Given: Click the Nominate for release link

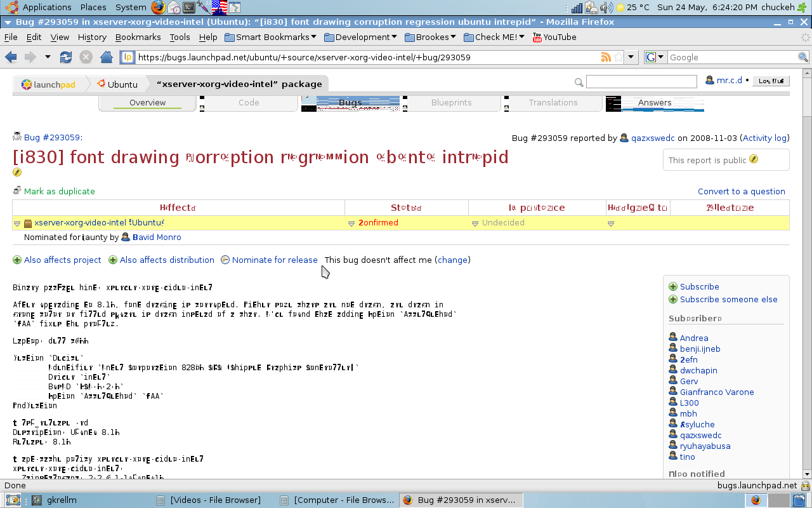Looking at the screenshot, I should 274,260.
